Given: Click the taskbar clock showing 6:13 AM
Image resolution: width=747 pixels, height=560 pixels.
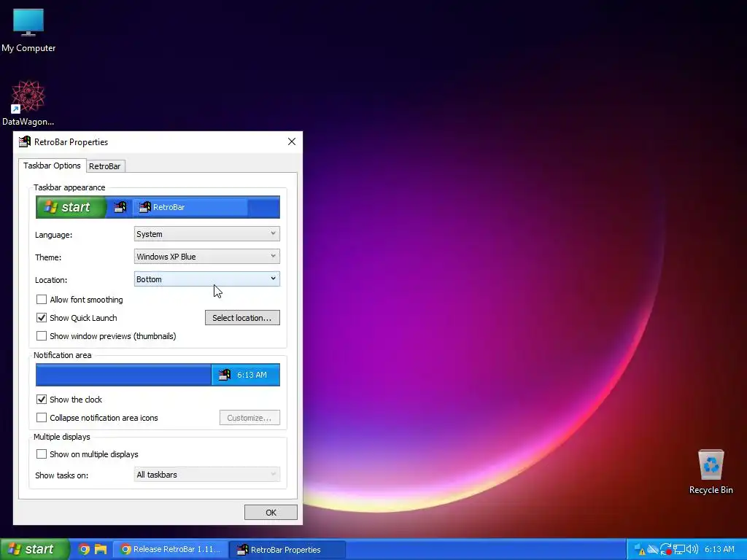Looking at the screenshot, I should (719, 550).
